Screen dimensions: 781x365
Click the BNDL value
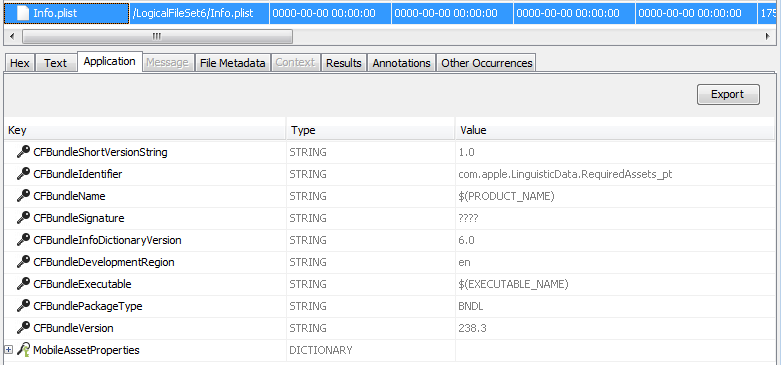click(x=471, y=306)
